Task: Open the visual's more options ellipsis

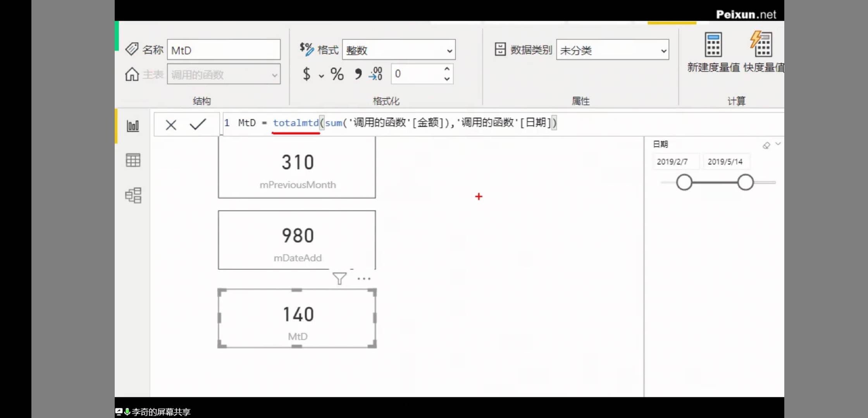Action: 364,278
